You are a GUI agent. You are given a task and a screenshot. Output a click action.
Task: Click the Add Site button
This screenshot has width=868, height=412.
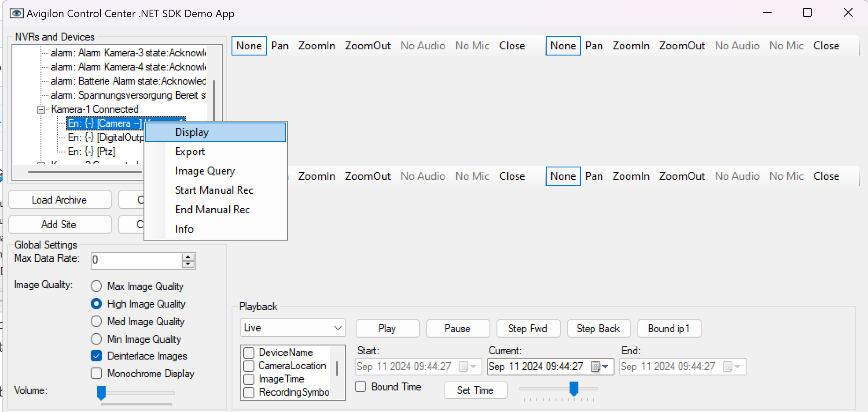[59, 224]
